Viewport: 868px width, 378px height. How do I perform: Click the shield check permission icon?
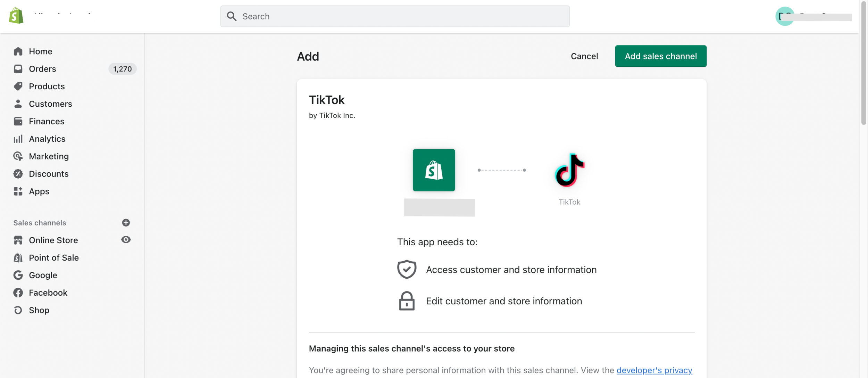click(x=407, y=269)
